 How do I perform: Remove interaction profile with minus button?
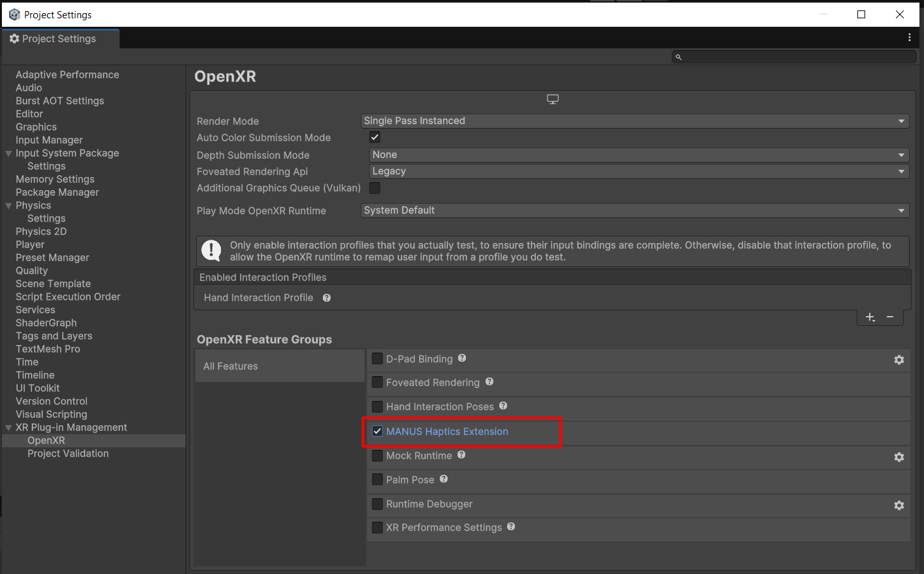(890, 317)
